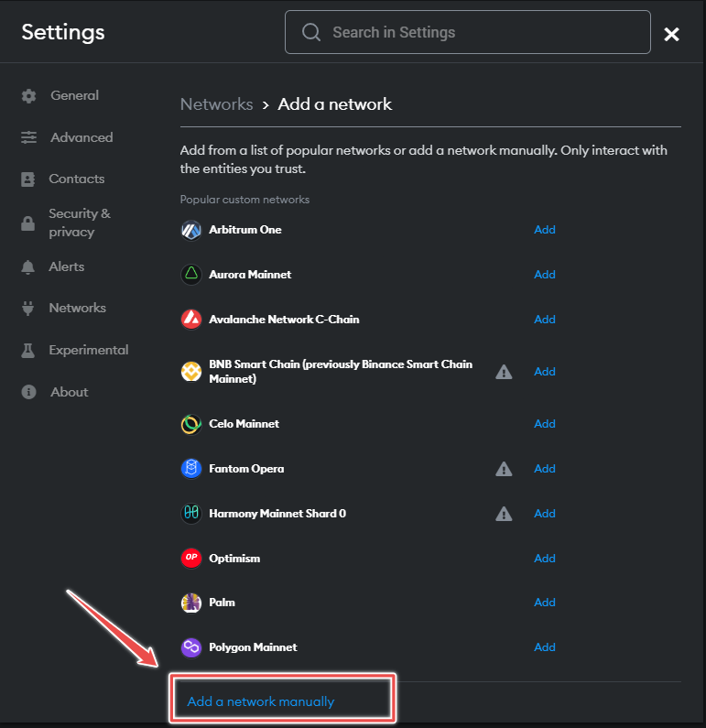
Task: Click the Polygon Mainnet purple logo
Action: click(x=190, y=647)
